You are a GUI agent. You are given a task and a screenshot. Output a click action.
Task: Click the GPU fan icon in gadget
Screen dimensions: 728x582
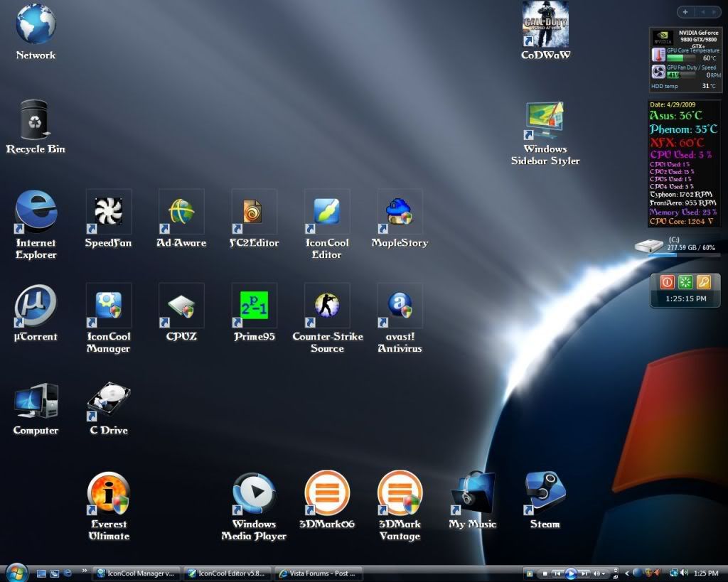pyautogui.click(x=658, y=72)
